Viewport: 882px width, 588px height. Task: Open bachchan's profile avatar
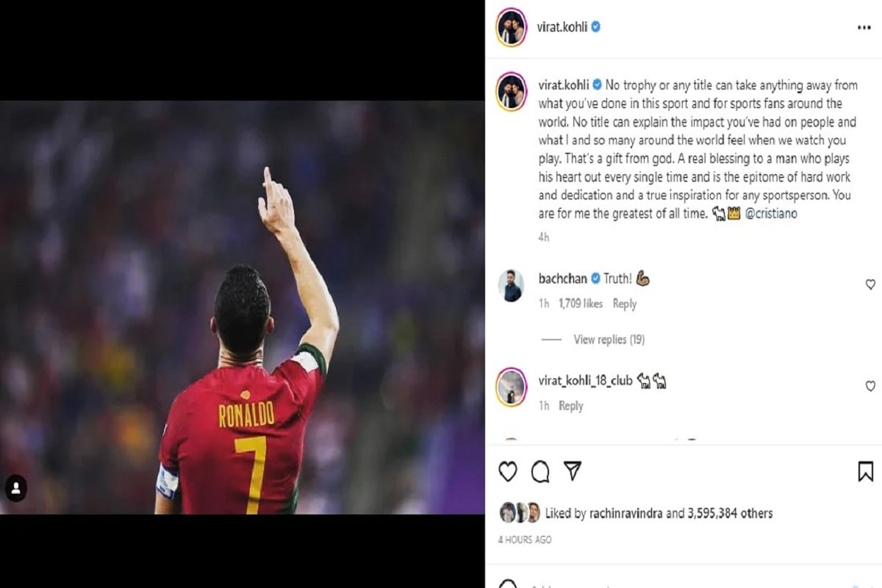tap(511, 285)
